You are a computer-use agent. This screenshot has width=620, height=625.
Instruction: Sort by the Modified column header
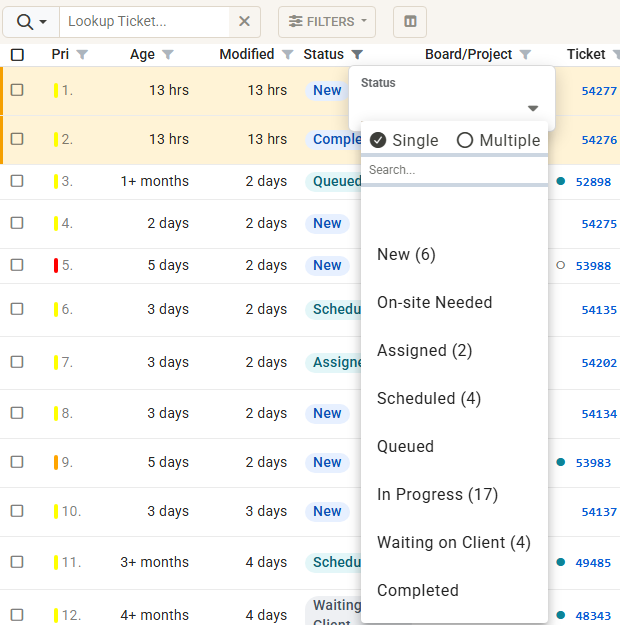(247, 54)
